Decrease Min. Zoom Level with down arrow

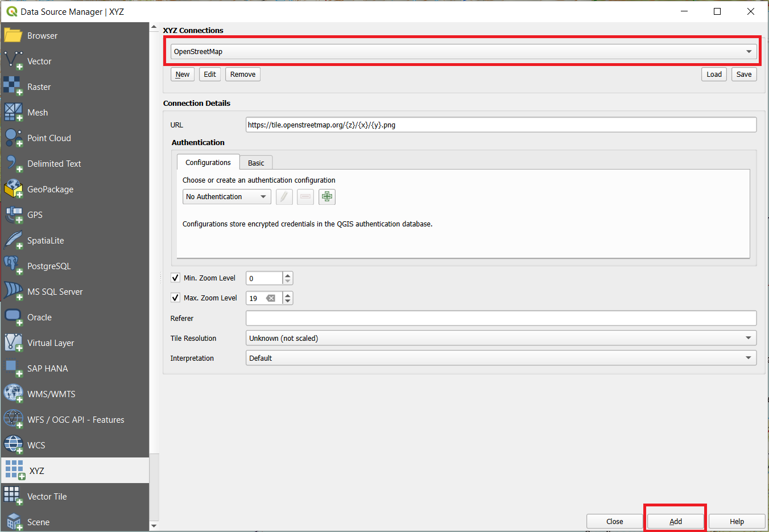pos(288,281)
